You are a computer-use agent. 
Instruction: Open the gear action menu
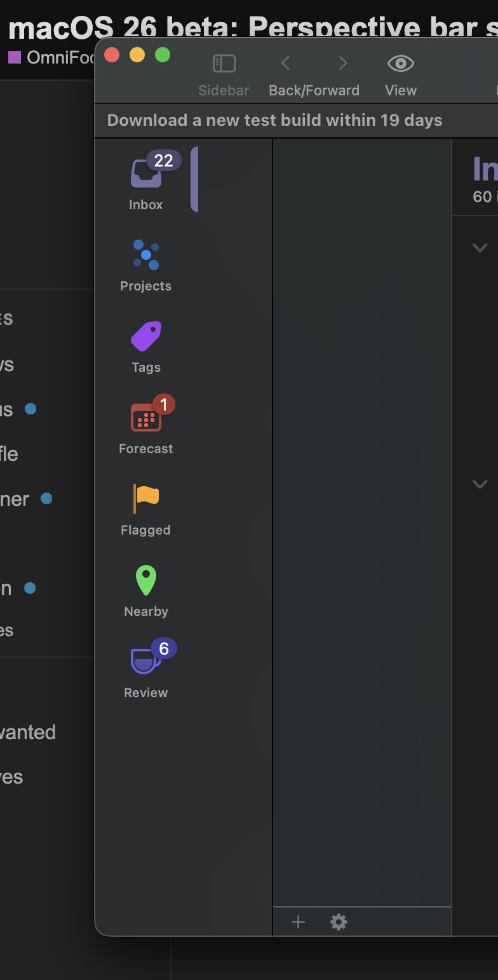[339, 922]
